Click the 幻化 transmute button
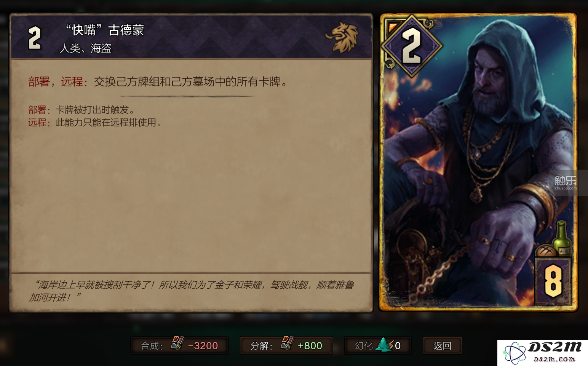The image size is (588, 366). click(x=378, y=345)
